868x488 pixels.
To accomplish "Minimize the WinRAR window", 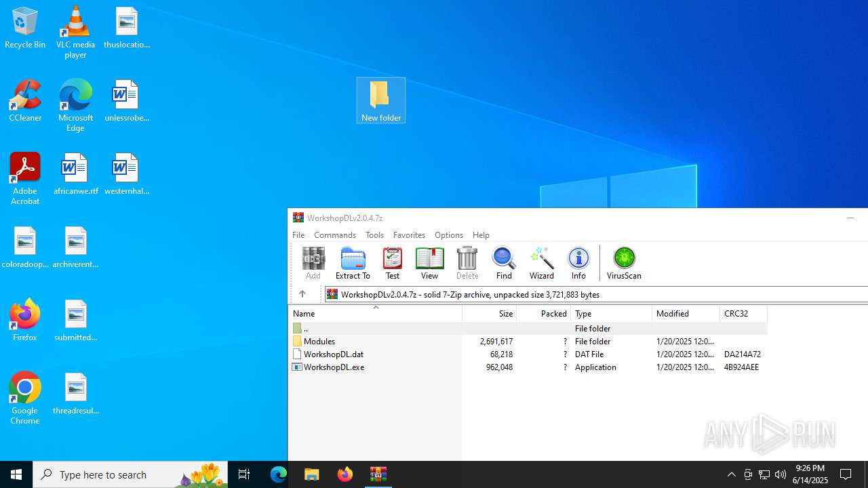I will pyautogui.click(x=850, y=218).
